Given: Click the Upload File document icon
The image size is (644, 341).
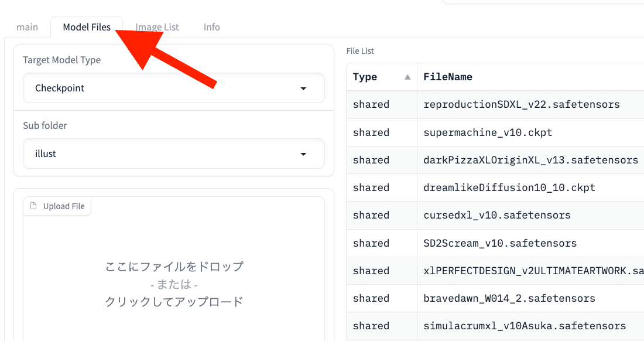Looking at the screenshot, I should point(33,206).
